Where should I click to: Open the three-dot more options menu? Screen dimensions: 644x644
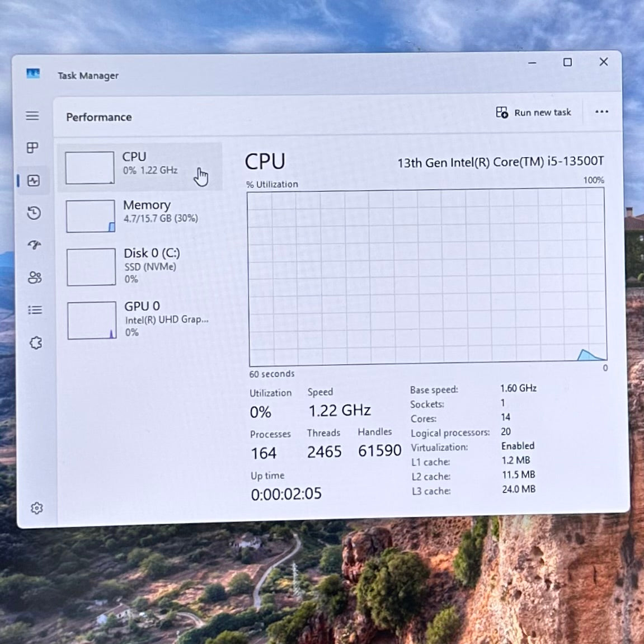pos(601,111)
